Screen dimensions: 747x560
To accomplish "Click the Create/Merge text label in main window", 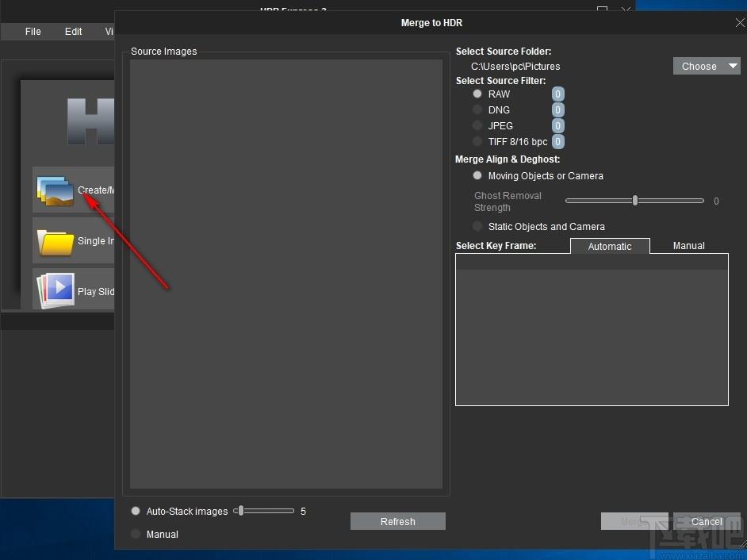I will 96,190.
